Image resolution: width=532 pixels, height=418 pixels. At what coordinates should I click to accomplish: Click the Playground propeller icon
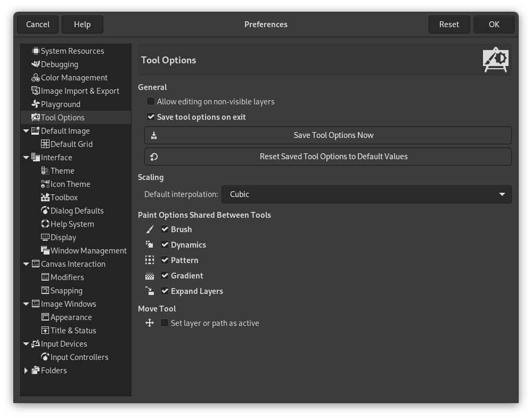pyautogui.click(x=35, y=104)
